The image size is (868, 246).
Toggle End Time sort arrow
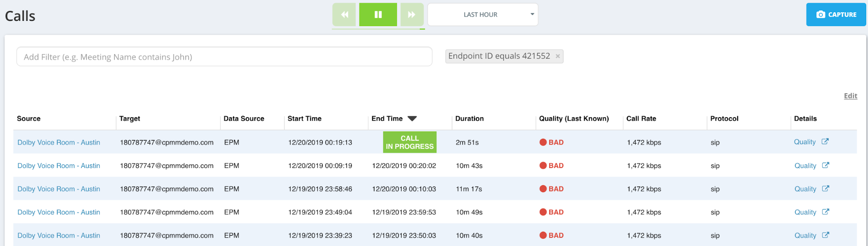(412, 118)
